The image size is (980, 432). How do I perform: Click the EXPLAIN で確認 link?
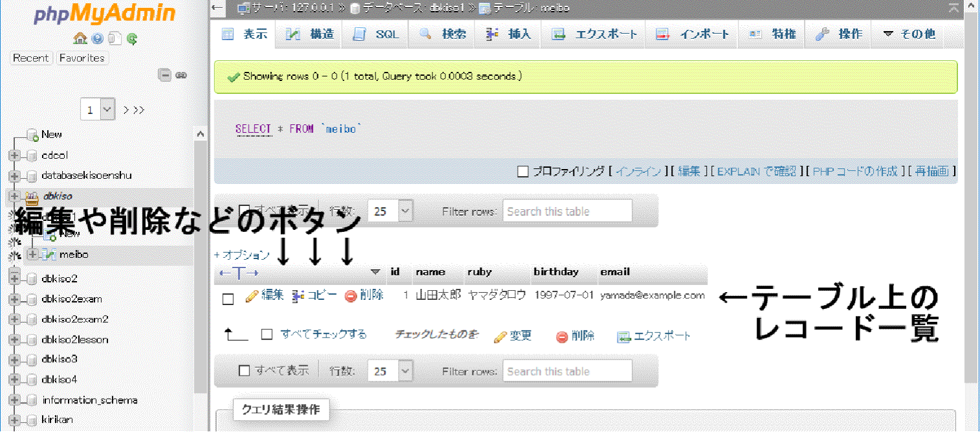click(756, 172)
